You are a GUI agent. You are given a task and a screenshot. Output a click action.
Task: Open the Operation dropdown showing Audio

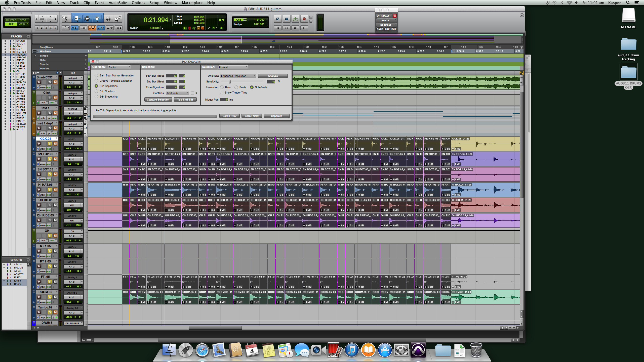point(119,67)
